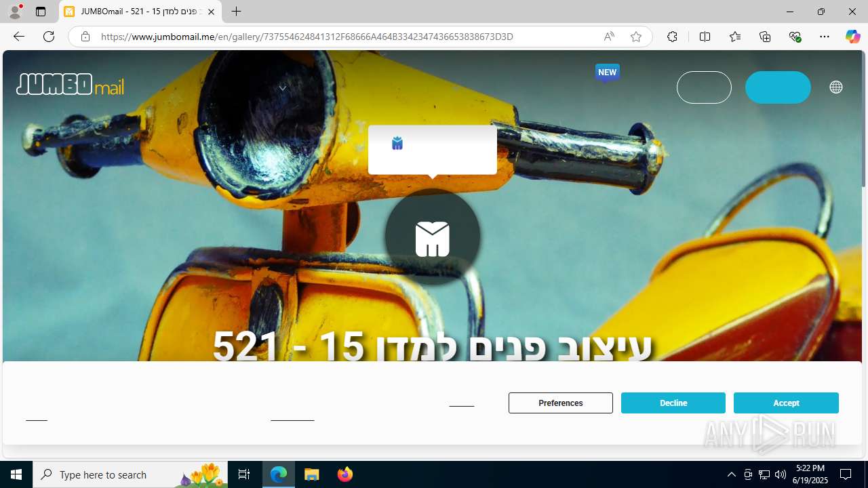Close the JUMBOmail tab
Image resolution: width=868 pixels, height=488 pixels.
coord(211,12)
